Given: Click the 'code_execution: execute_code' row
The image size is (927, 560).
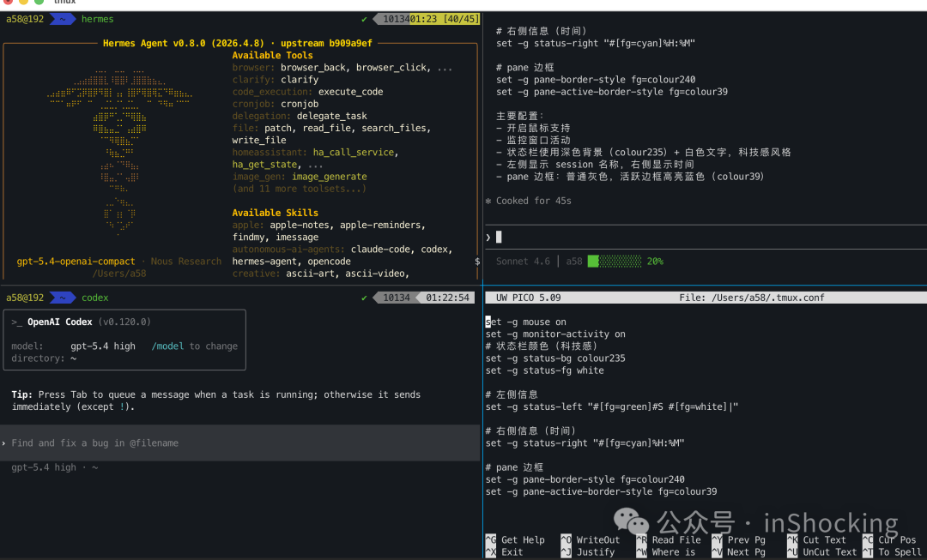Looking at the screenshot, I should click(307, 92).
